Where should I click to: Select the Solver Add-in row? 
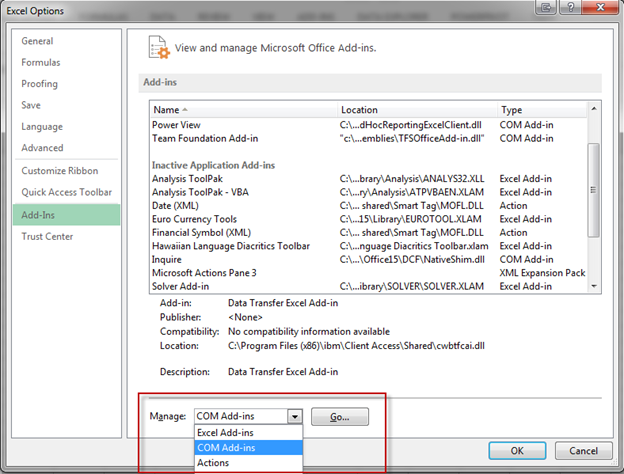[369, 287]
